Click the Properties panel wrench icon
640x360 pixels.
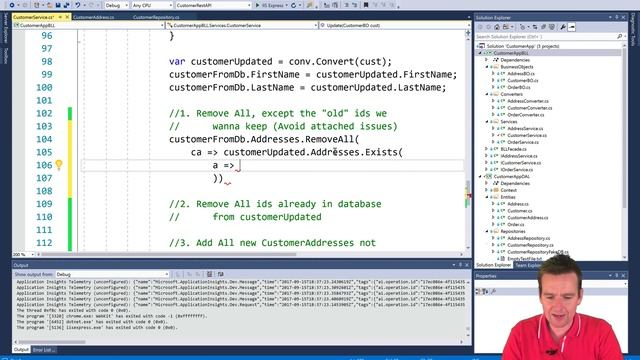[x=493, y=291]
